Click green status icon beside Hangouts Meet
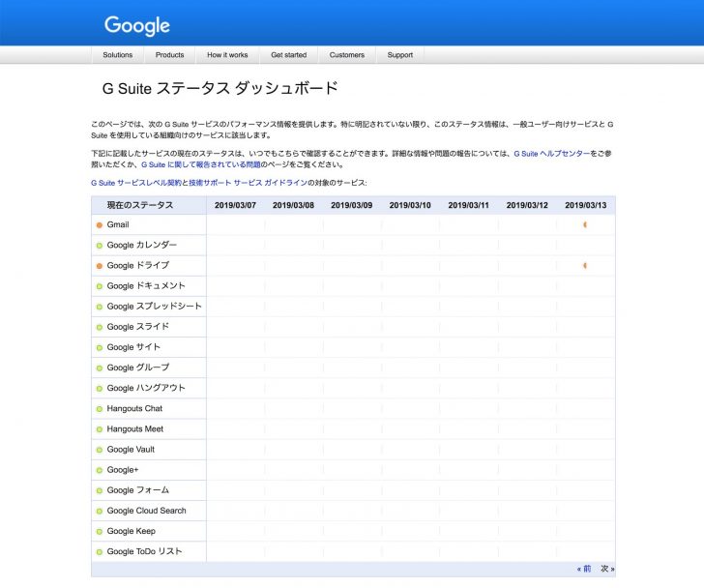Image resolution: width=704 pixels, height=588 pixels. [x=100, y=429]
